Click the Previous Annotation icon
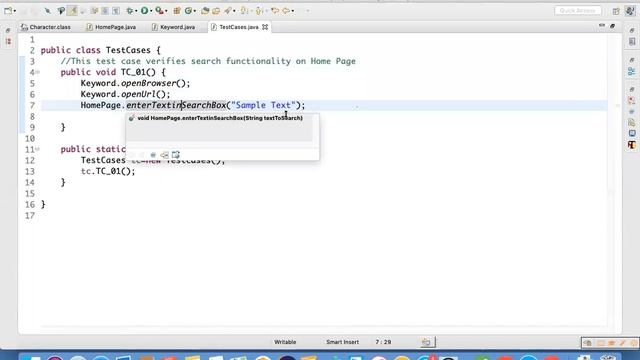The width and height of the screenshot is (640, 360). tap(259, 11)
